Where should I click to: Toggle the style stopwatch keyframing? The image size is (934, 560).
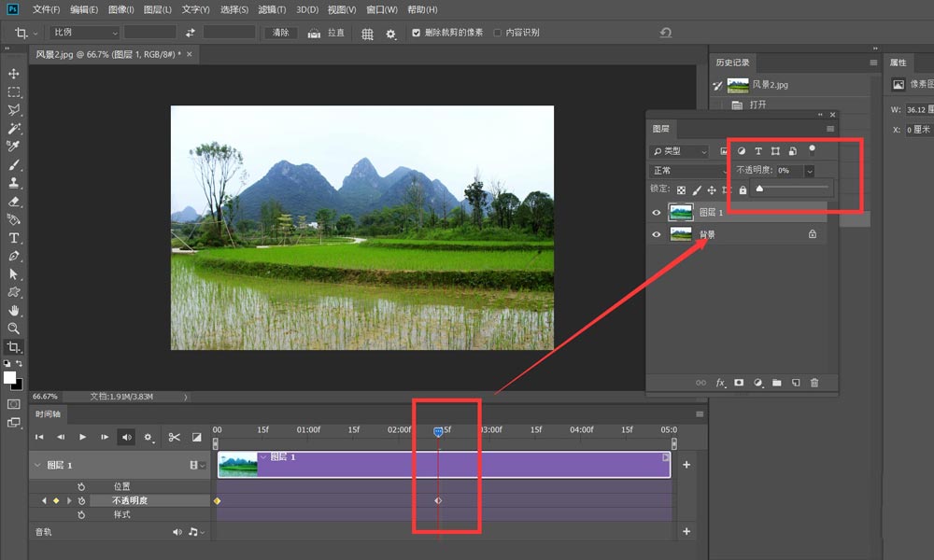click(81, 515)
